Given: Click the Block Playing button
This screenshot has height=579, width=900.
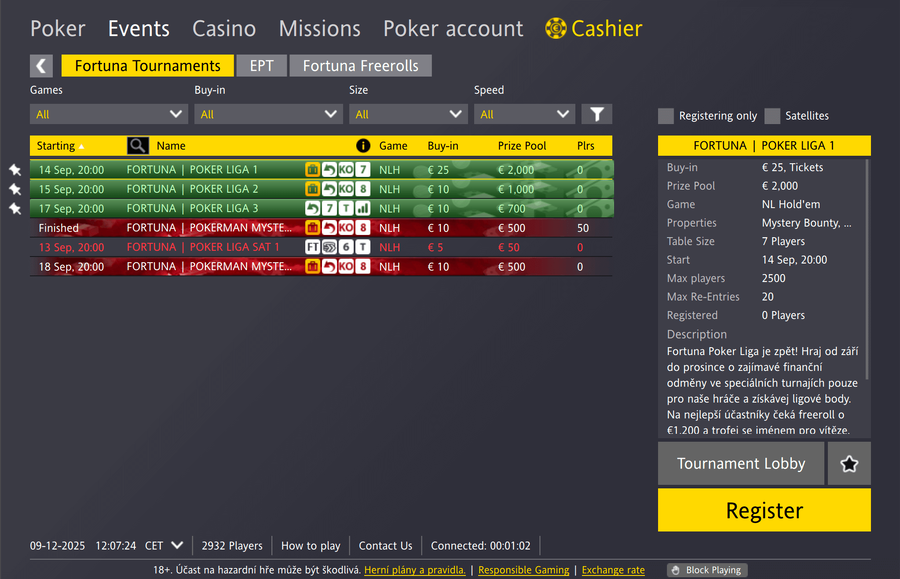Looking at the screenshot, I should coord(707,570).
